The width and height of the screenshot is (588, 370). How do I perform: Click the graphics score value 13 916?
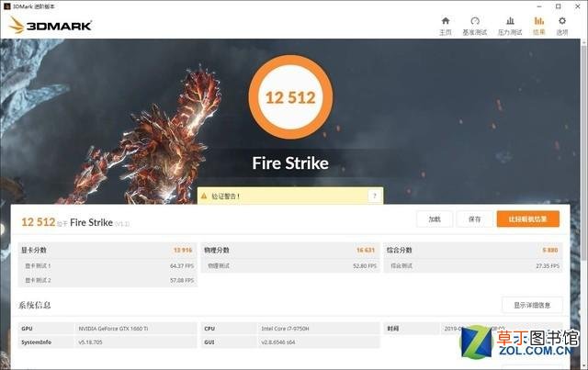(183, 250)
